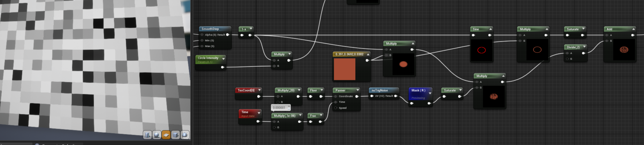Select the cube preview mesh
644x145 pixels.
(175, 135)
